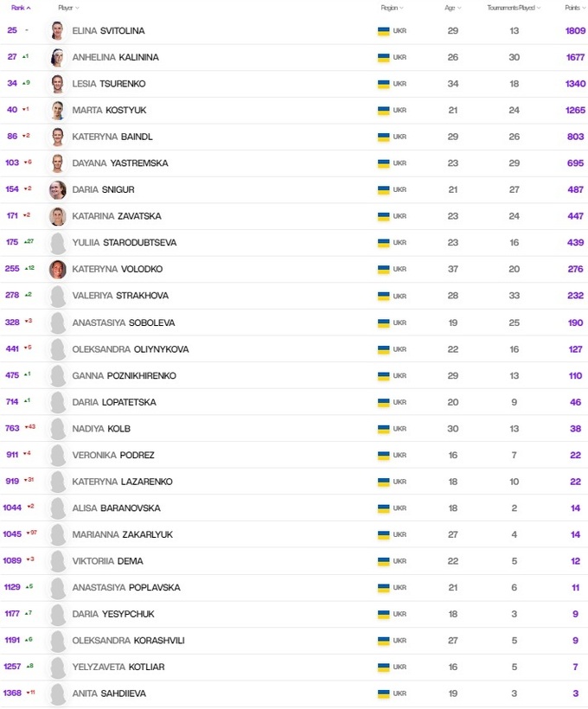
Task: Click Ukraine flag in Svitolina's row
Action: pyautogui.click(x=384, y=31)
